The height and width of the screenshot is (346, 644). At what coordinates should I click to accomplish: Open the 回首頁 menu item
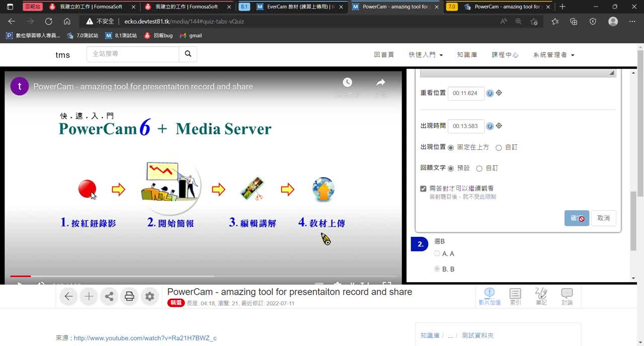coord(384,55)
